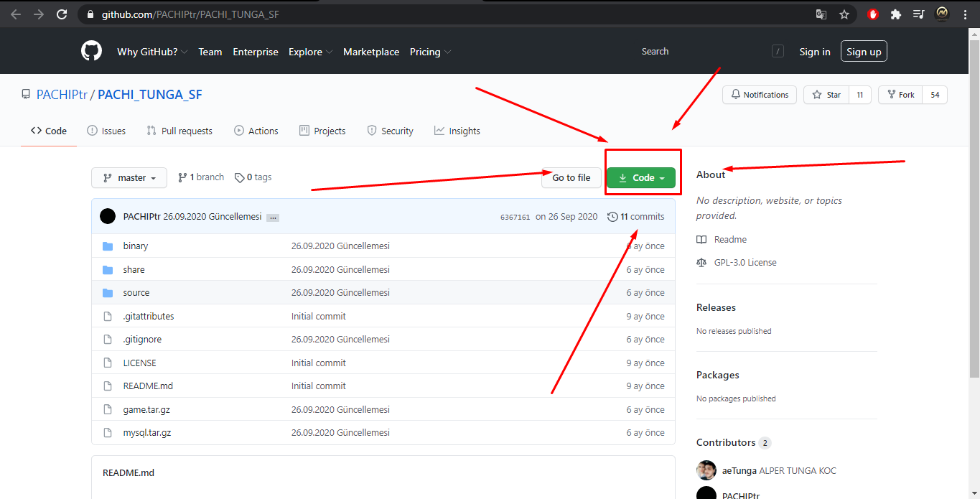Viewport: 980px width, 499px height.
Task: Open the 1 branch link
Action: pos(201,177)
